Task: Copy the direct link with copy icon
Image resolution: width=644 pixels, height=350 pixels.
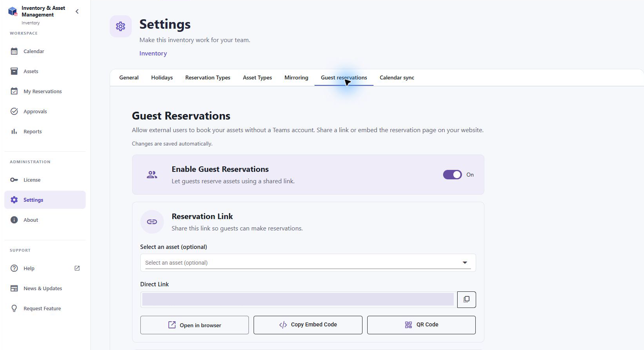Action: coord(467,300)
